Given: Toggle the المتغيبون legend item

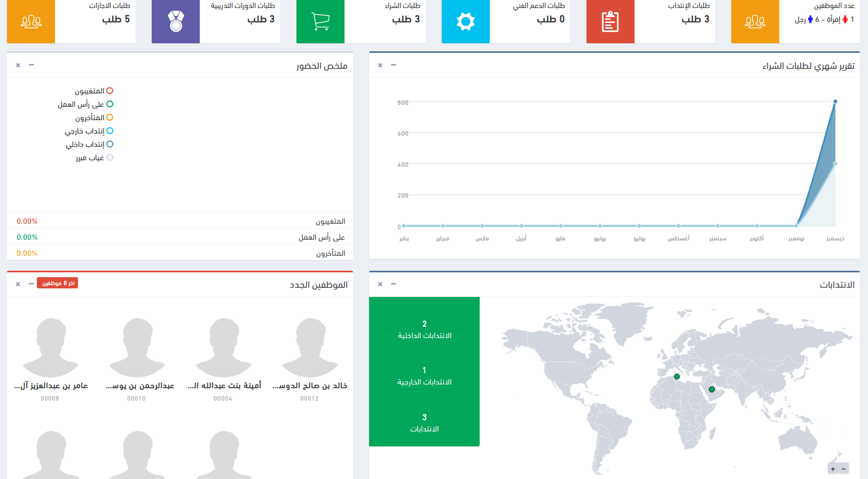Looking at the screenshot, I should tap(94, 91).
